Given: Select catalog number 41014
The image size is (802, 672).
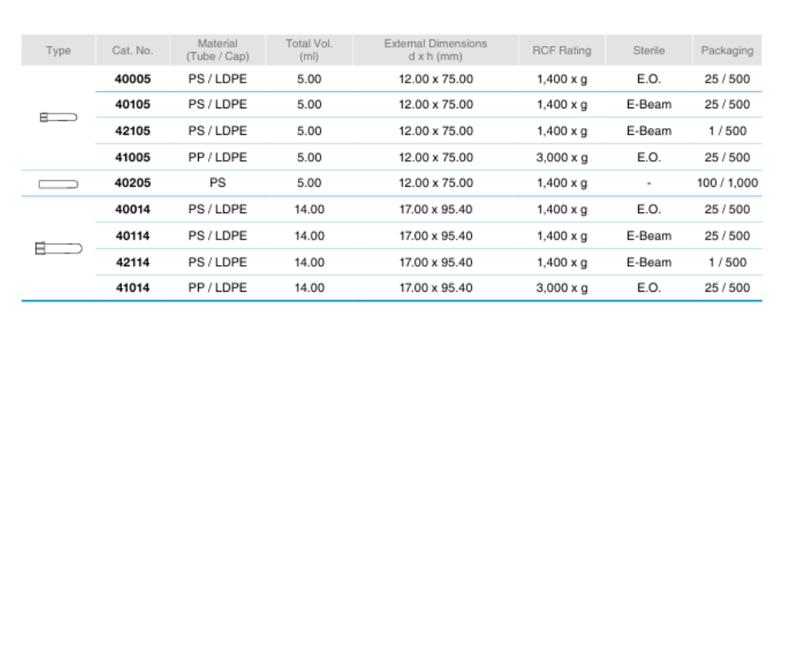Looking at the screenshot, I should tap(132, 288).
